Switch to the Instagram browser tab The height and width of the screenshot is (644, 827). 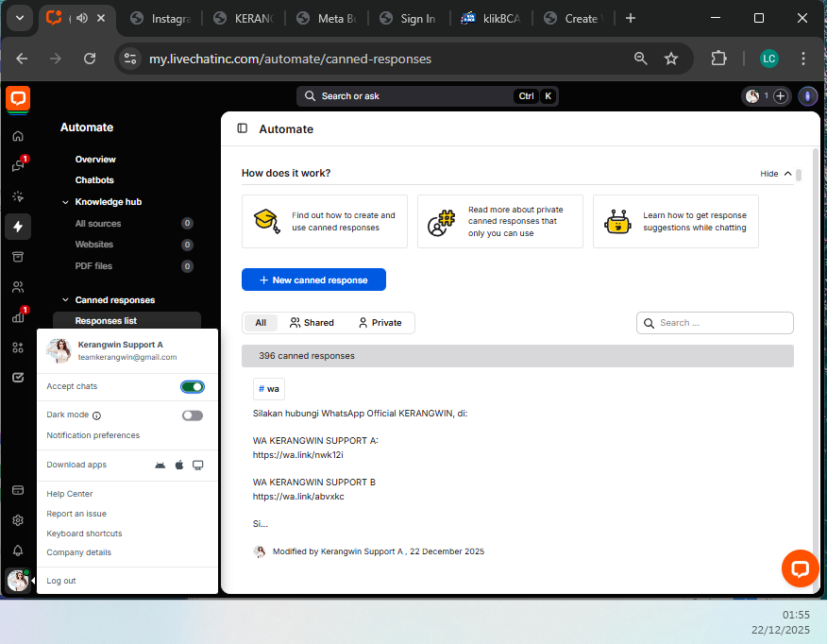tap(160, 19)
